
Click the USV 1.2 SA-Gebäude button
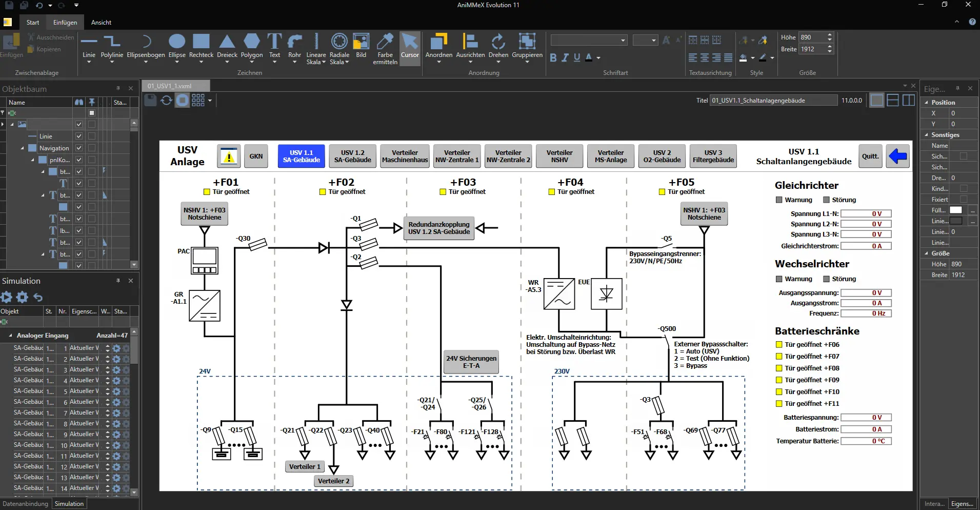click(353, 156)
